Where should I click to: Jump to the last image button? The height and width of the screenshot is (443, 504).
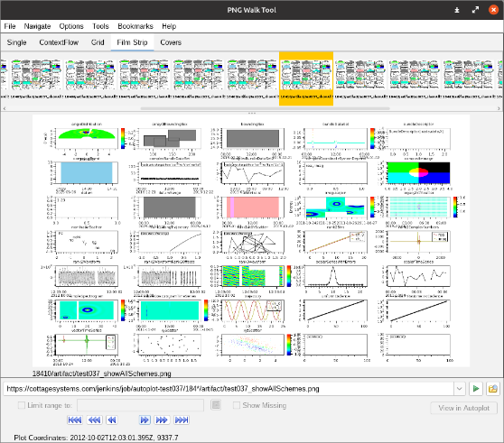pos(182,420)
